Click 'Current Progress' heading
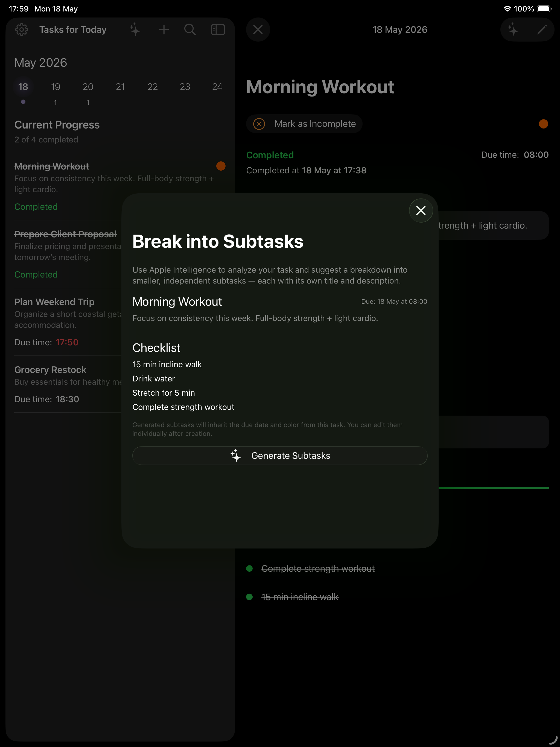Screen dimensions: 560x747 (x=57, y=125)
